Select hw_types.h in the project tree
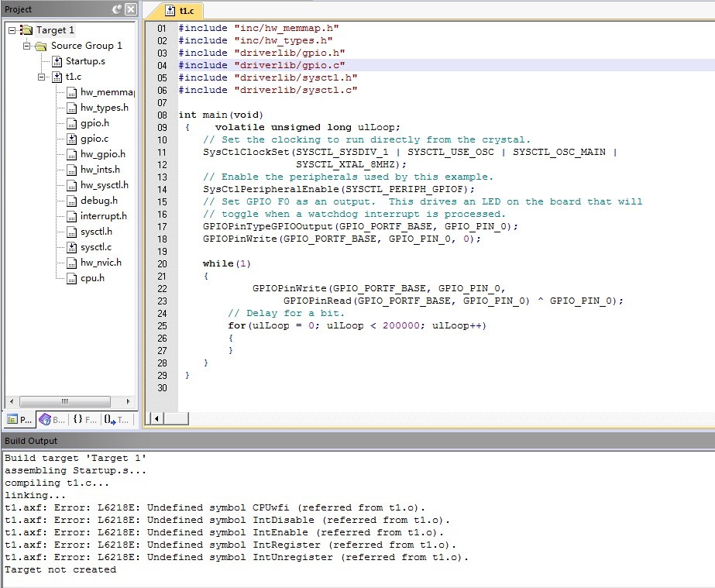The width and height of the screenshot is (715, 588). tap(104, 108)
